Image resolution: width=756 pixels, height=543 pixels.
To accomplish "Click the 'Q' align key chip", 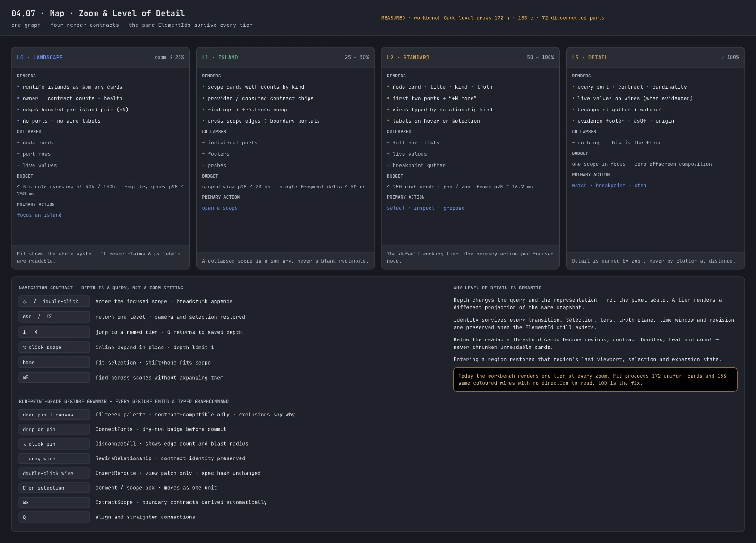I will (x=54, y=517).
